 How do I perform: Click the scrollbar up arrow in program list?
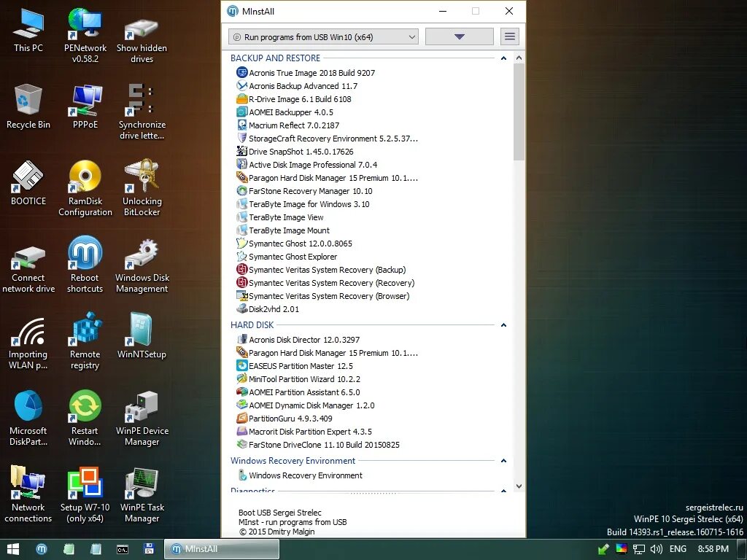[x=519, y=58]
